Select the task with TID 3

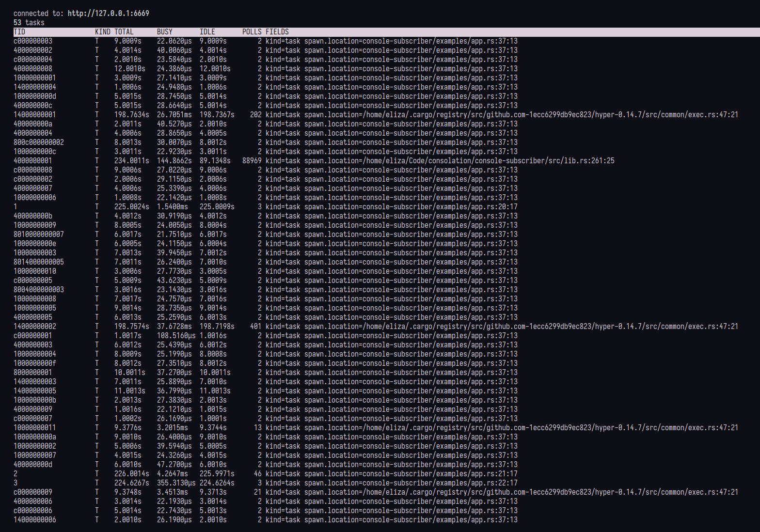click(x=16, y=483)
